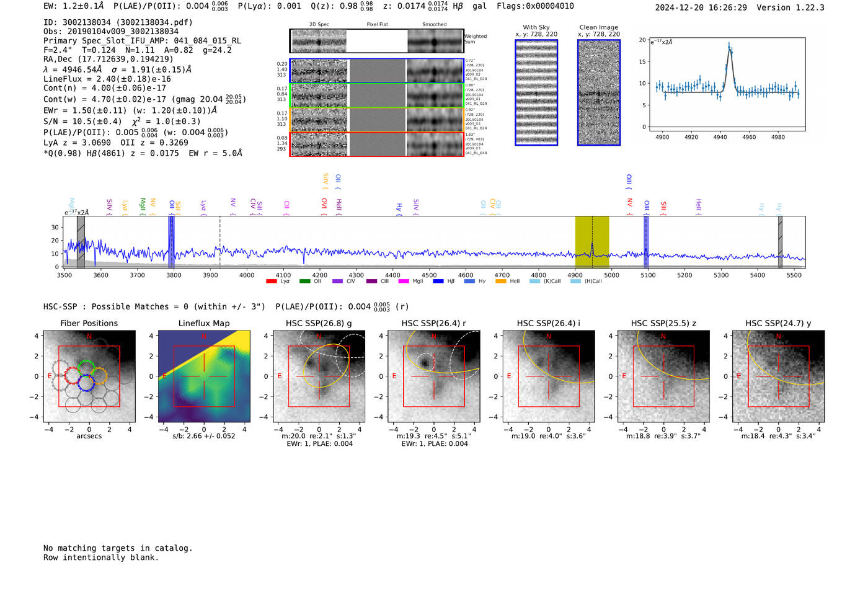Click the 'S/N = 10.5(±0.4)' value
The image size is (868, 591).
[x=82, y=122]
